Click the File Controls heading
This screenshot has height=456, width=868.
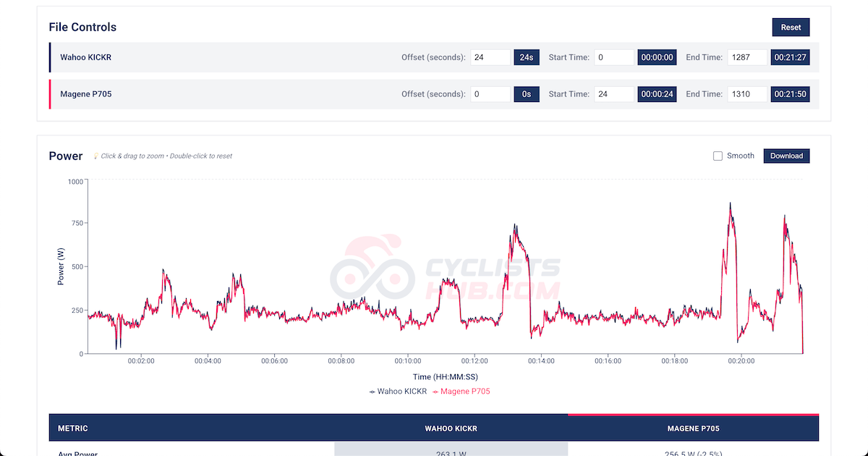[82, 28]
